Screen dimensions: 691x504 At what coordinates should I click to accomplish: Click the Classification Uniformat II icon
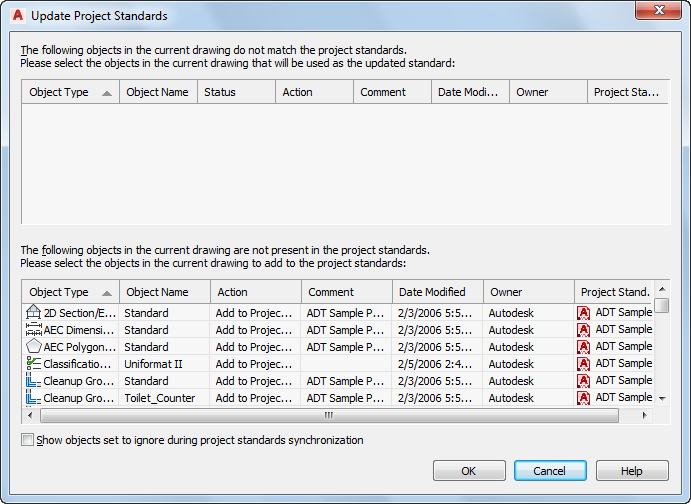[x=34, y=364]
